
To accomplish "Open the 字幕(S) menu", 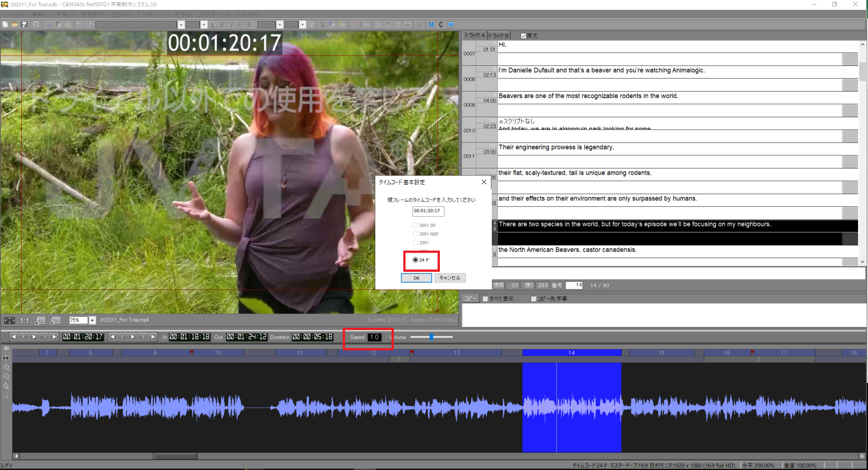I will [x=65, y=14].
